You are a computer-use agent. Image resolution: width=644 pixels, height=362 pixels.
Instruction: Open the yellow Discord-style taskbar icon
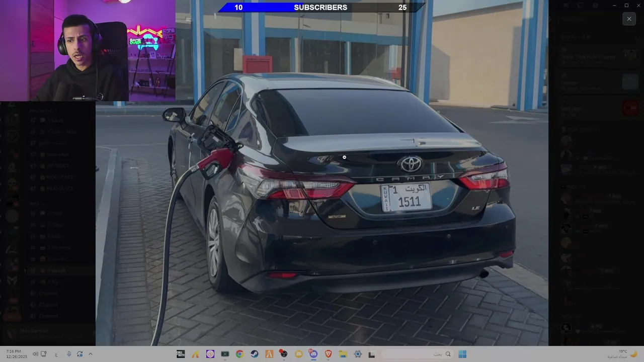(x=299, y=354)
